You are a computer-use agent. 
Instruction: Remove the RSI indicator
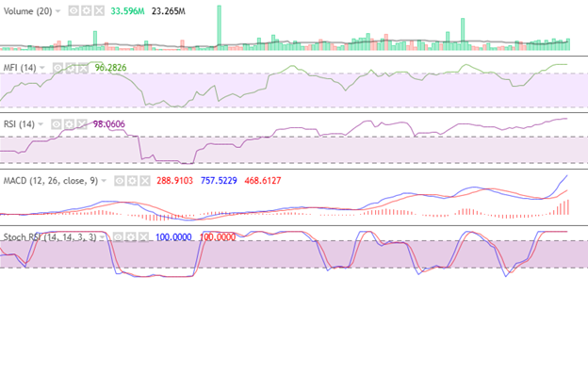(x=82, y=124)
